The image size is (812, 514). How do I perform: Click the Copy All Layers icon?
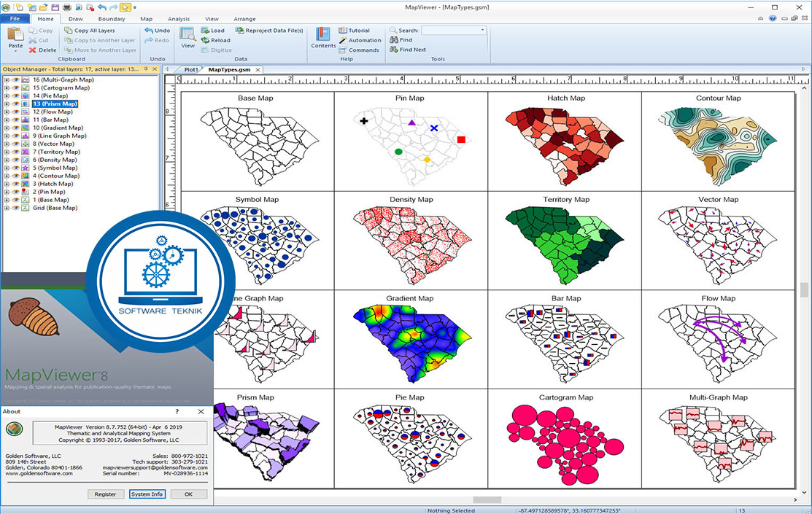click(x=69, y=31)
